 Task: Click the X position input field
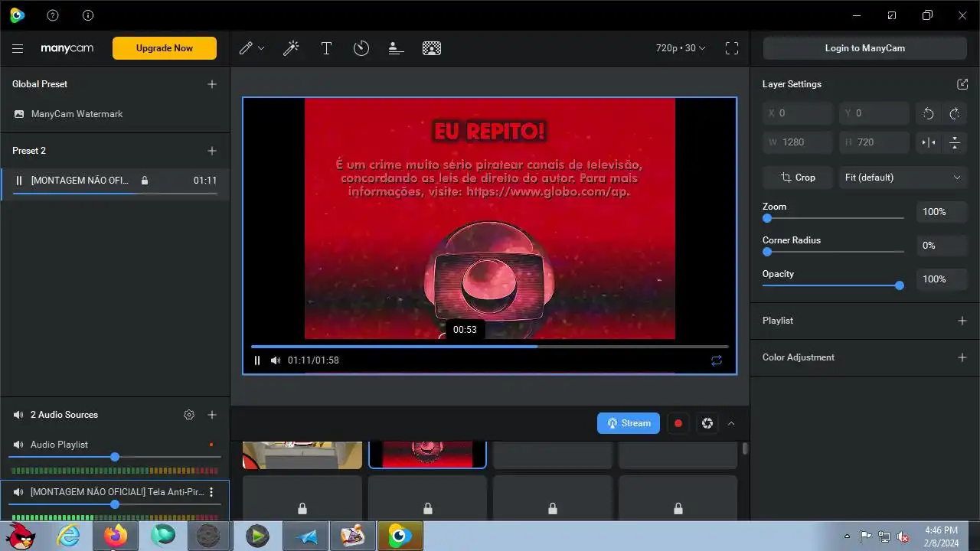[x=798, y=113]
